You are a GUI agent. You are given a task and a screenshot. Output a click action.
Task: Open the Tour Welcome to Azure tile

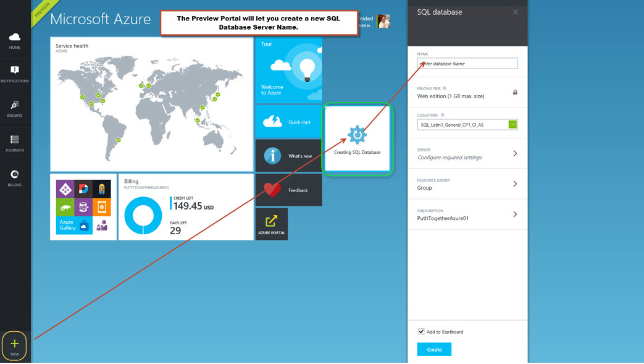[289, 70]
